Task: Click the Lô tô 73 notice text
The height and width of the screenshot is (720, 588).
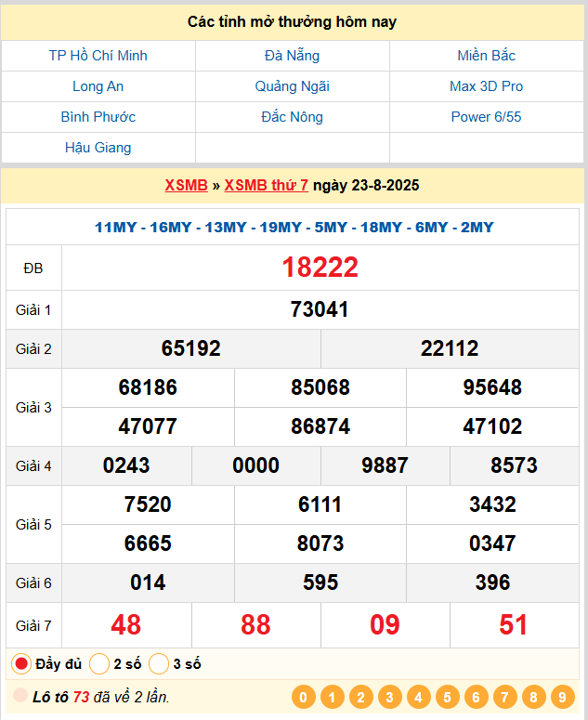Action: pos(101,697)
